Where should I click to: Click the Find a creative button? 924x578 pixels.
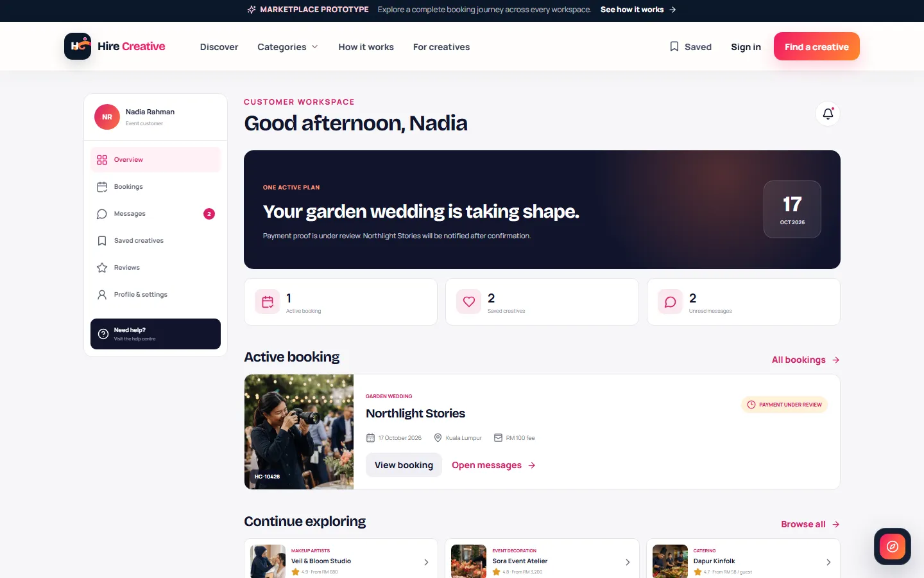[x=817, y=46]
